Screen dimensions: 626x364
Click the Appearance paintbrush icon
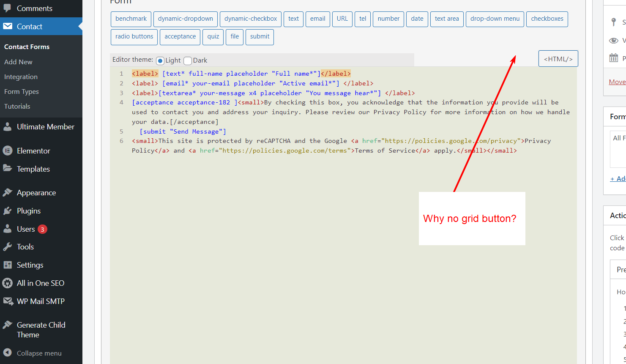pos(8,192)
